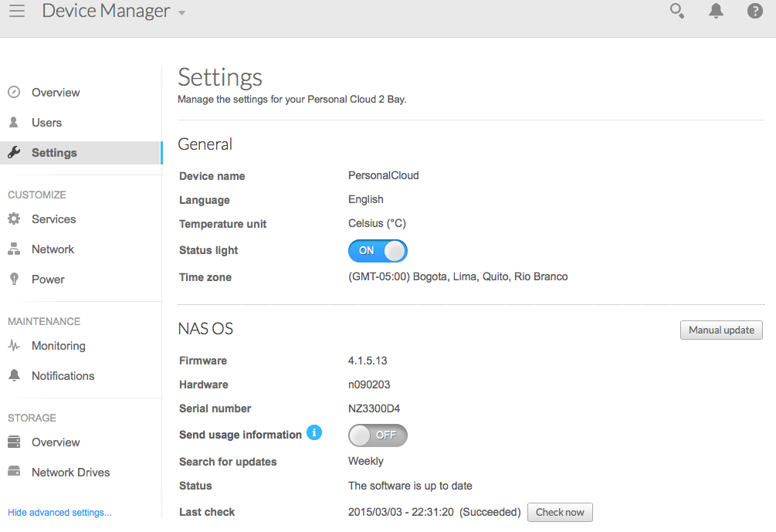Screen dimensions: 776x532
Task: Open Network Drives in sidebar
Action: (x=70, y=473)
